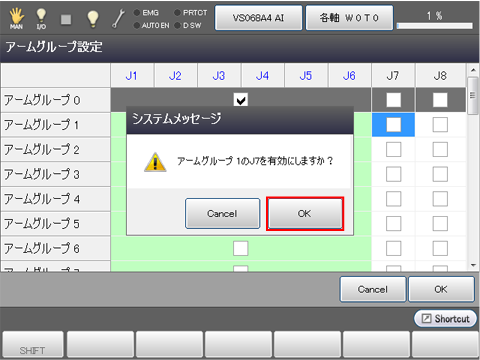Click the J2 column header
This screenshot has width=480, height=360.
tap(175, 76)
